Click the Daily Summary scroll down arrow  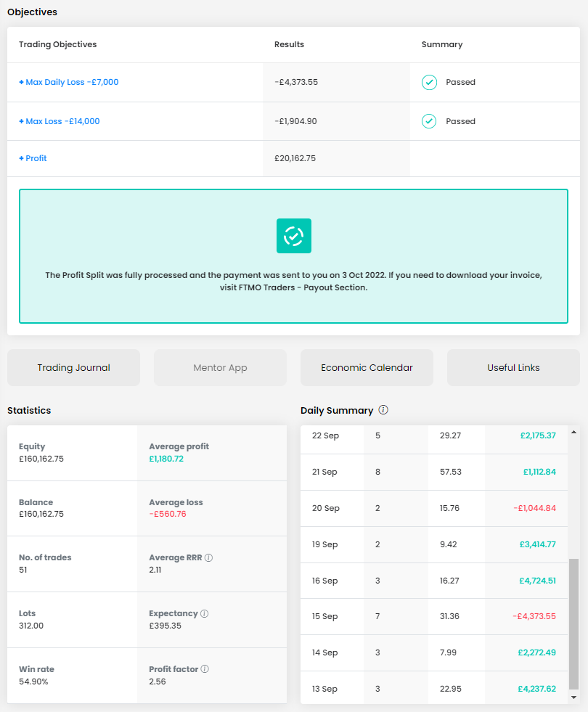coord(574,697)
